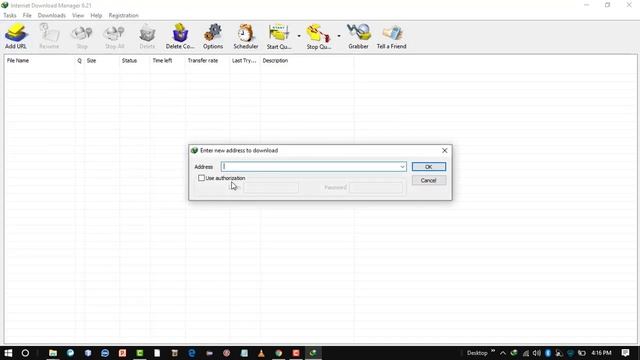Open the Address history dropdown arrow
Viewport: 640px width, 360px height.
pos(402,167)
